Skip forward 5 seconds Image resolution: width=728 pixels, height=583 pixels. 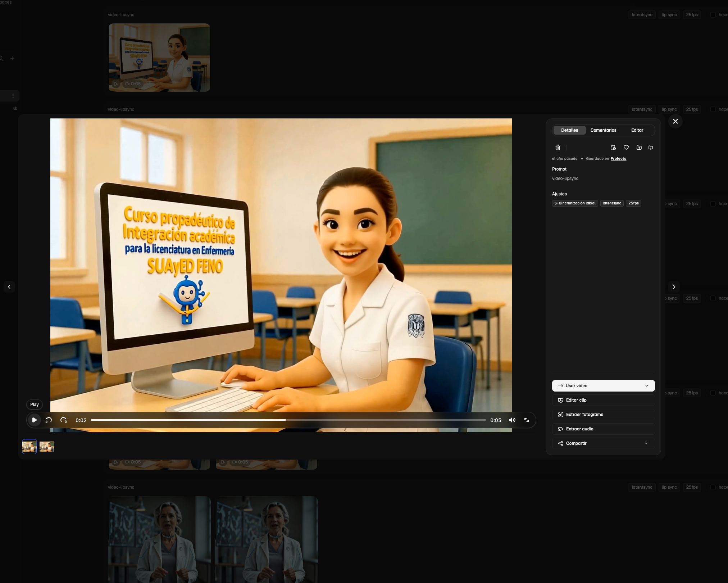click(x=64, y=420)
